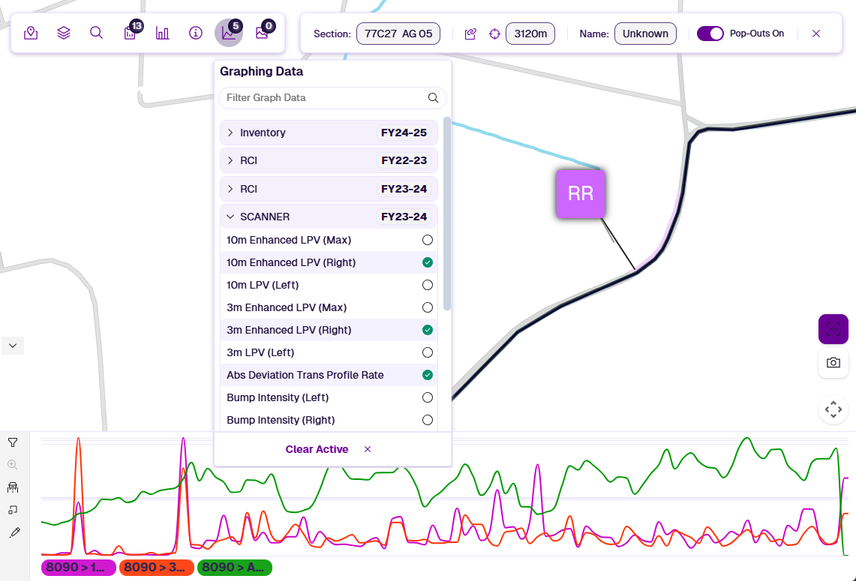
Task: Expand the Inventory FY24-25 group
Action: coord(329,133)
